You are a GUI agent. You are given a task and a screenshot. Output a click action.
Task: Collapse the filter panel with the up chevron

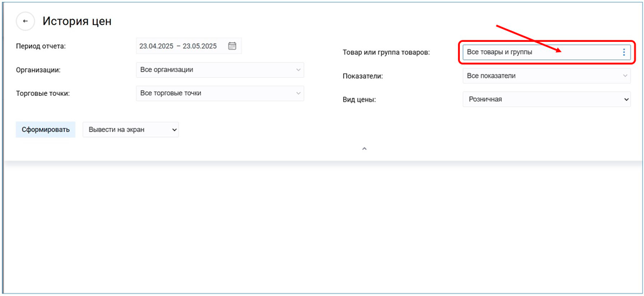[364, 149]
